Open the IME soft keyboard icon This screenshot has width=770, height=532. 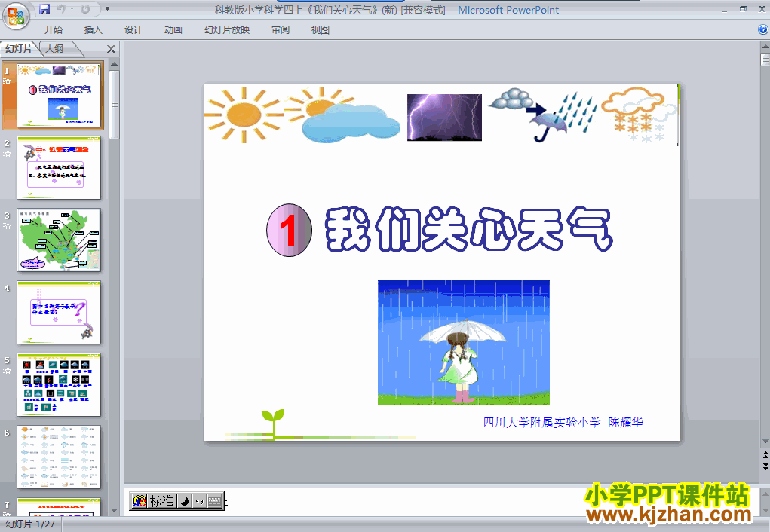[215, 501]
